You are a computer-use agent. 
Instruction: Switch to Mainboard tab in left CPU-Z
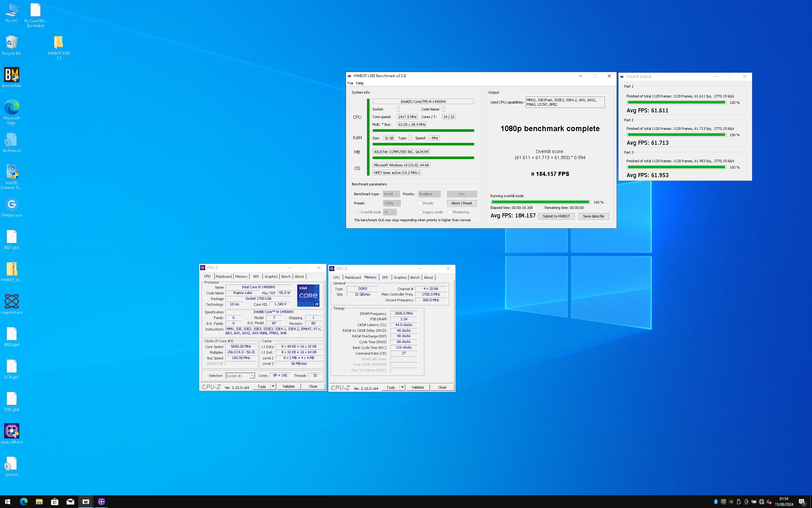pos(224,277)
